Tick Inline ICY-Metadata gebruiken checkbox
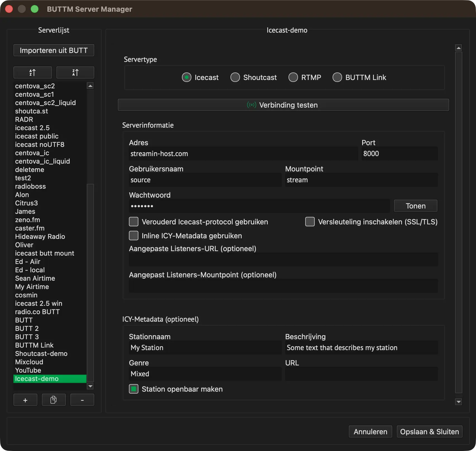This screenshot has height=451, width=476. tap(134, 236)
